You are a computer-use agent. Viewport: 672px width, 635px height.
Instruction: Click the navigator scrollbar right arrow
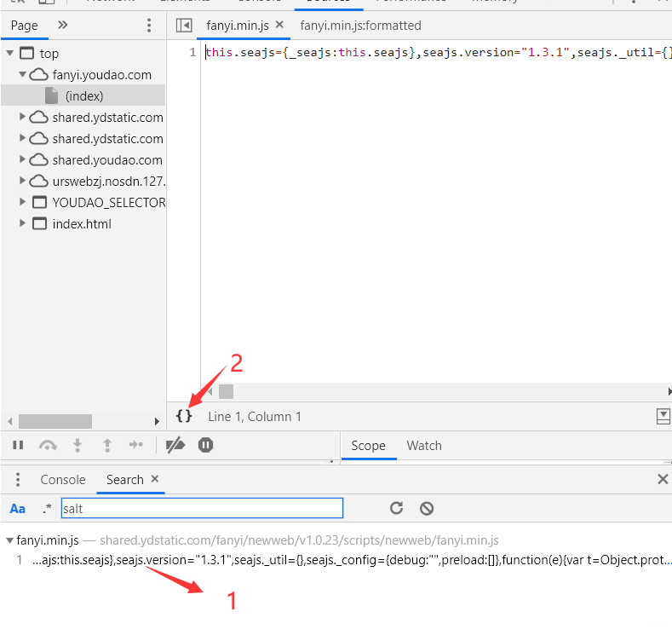click(x=157, y=421)
